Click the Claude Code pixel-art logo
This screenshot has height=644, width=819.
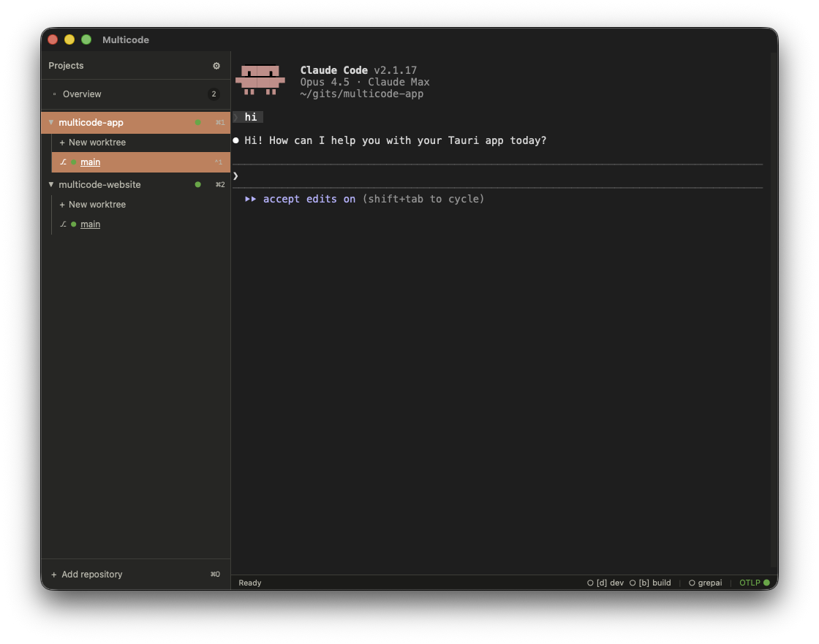pyautogui.click(x=260, y=80)
